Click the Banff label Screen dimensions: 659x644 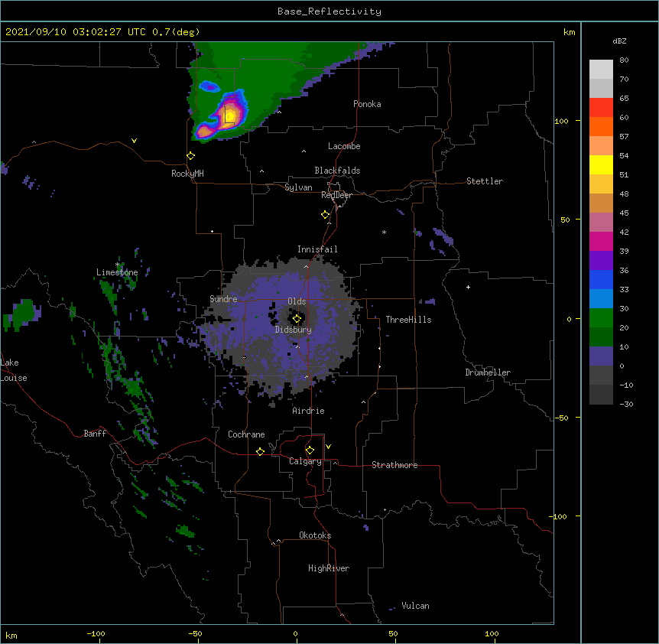[95, 434]
